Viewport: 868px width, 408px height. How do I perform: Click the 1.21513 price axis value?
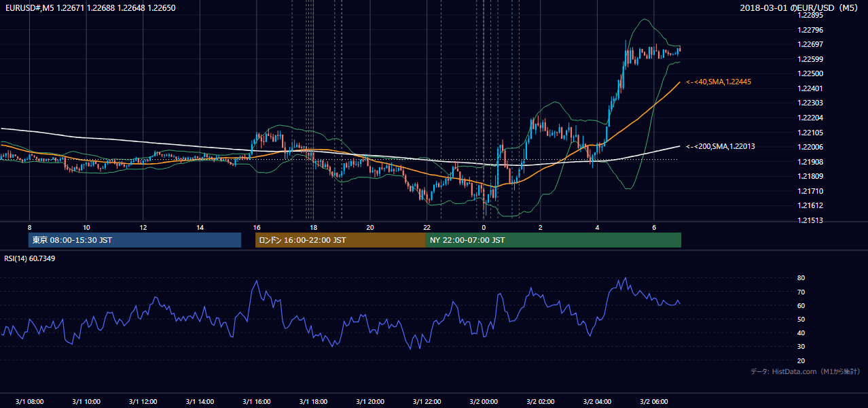pyautogui.click(x=810, y=220)
